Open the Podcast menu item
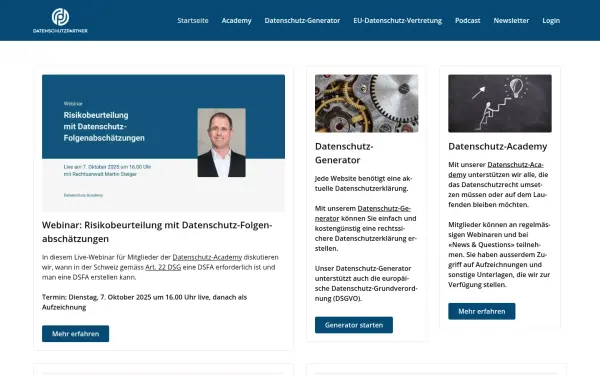The width and height of the screenshot is (600, 375). point(468,21)
